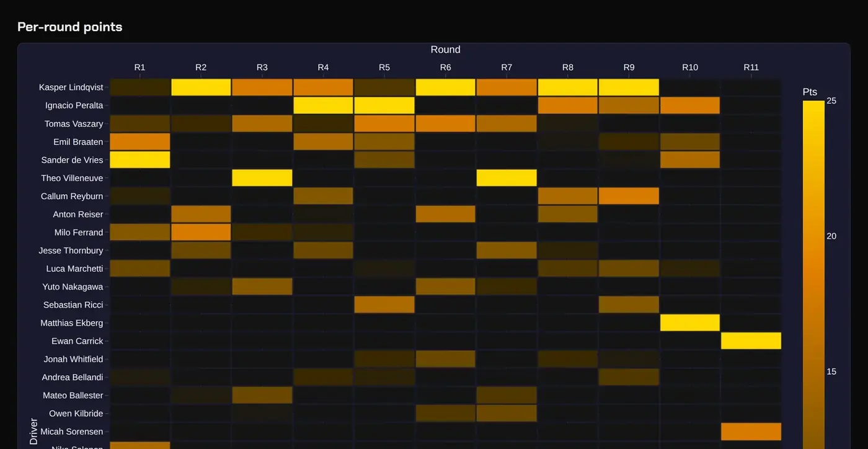Select Theo Villeneuve's R3 heatmap cell
This screenshot has width=868, height=449.
[x=262, y=178]
